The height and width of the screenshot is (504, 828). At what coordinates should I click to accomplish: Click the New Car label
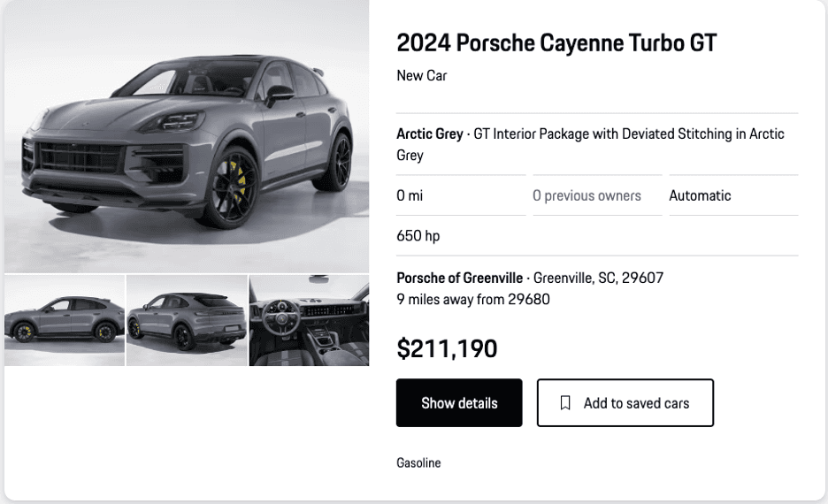422,76
